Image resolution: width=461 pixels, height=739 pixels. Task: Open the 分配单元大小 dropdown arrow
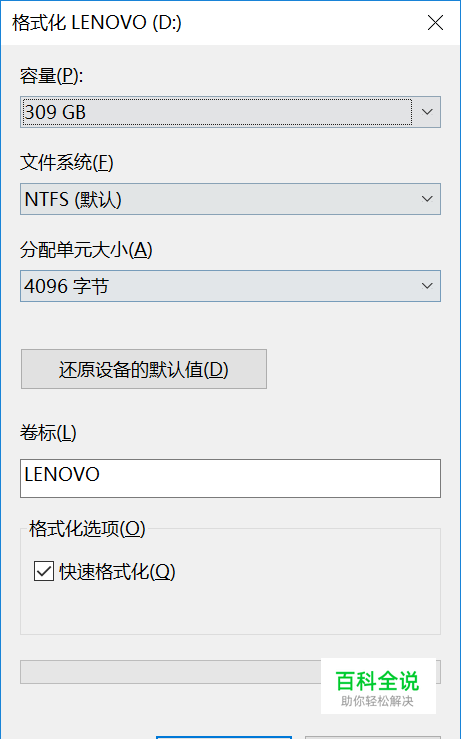point(427,286)
